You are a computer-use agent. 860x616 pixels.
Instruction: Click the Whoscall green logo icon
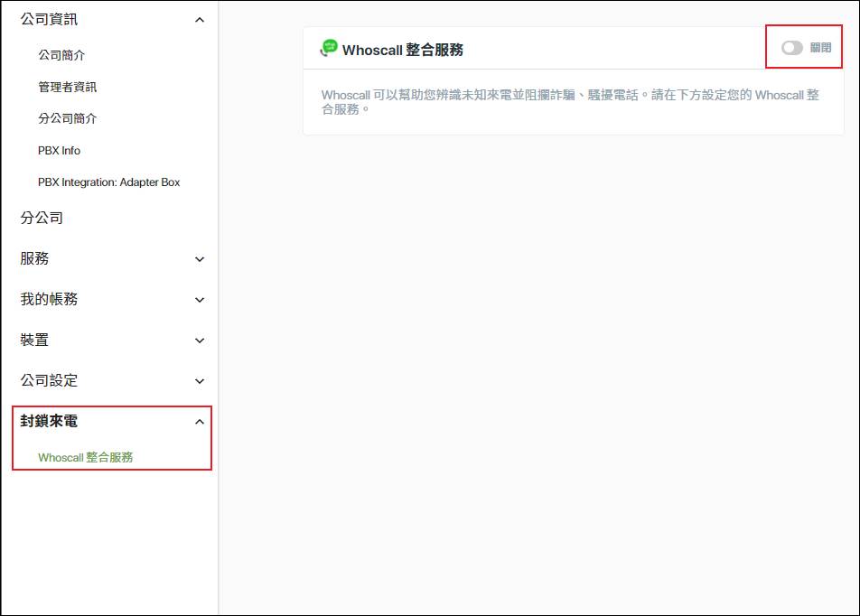pyautogui.click(x=329, y=48)
